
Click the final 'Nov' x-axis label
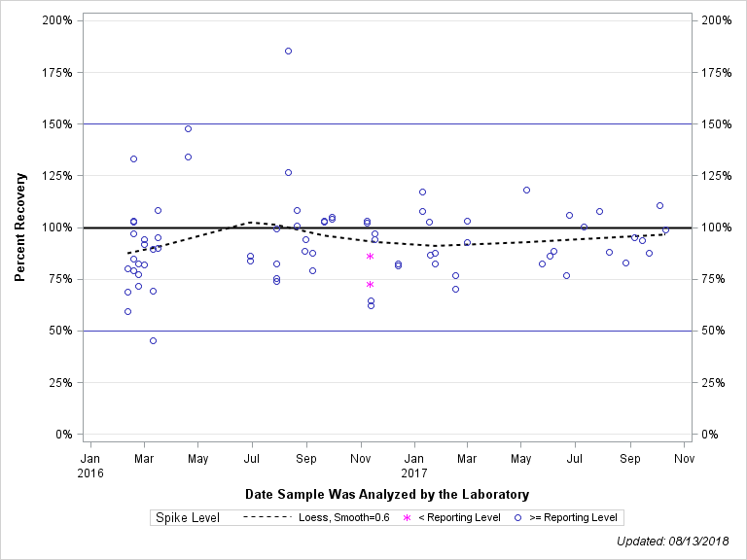coord(684,459)
